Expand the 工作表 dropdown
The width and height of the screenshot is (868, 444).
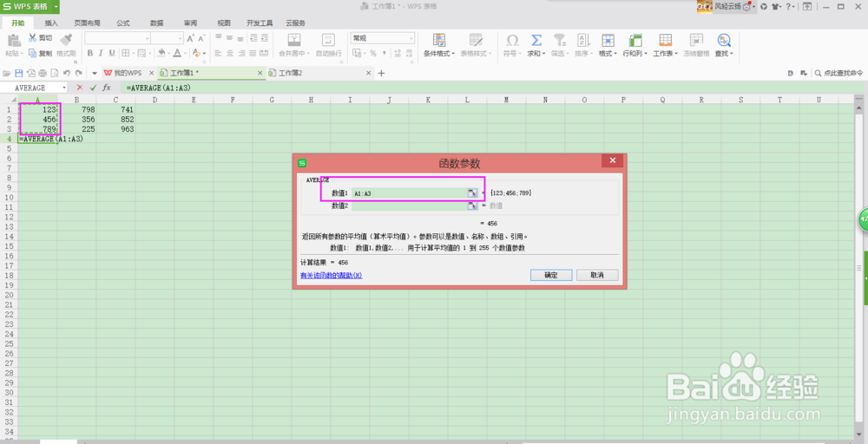(676, 54)
